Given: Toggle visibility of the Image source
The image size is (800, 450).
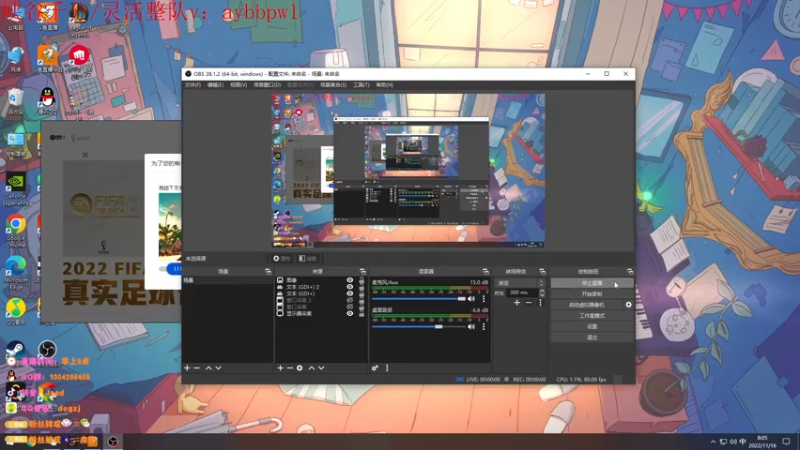Looking at the screenshot, I should click(349, 280).
